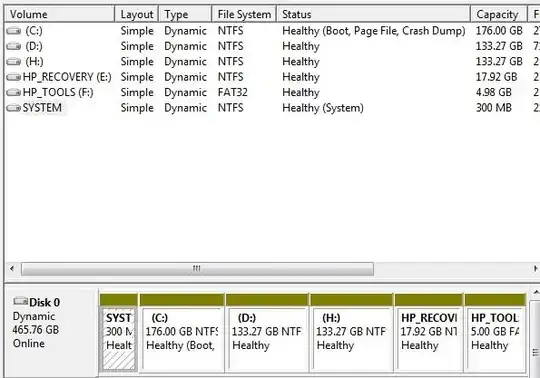
Task: Click the Healthy status in (D:) row
Action: (301, 46)
